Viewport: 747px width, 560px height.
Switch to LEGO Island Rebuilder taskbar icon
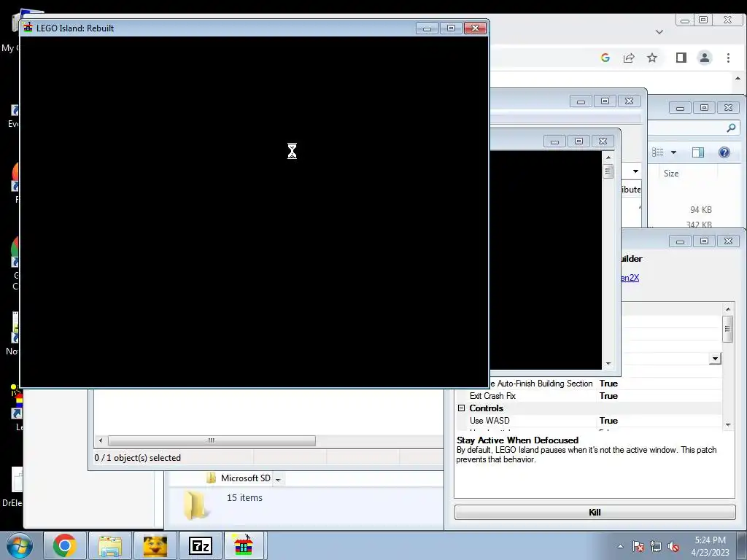pyautogui.click(x=244, y=545)
